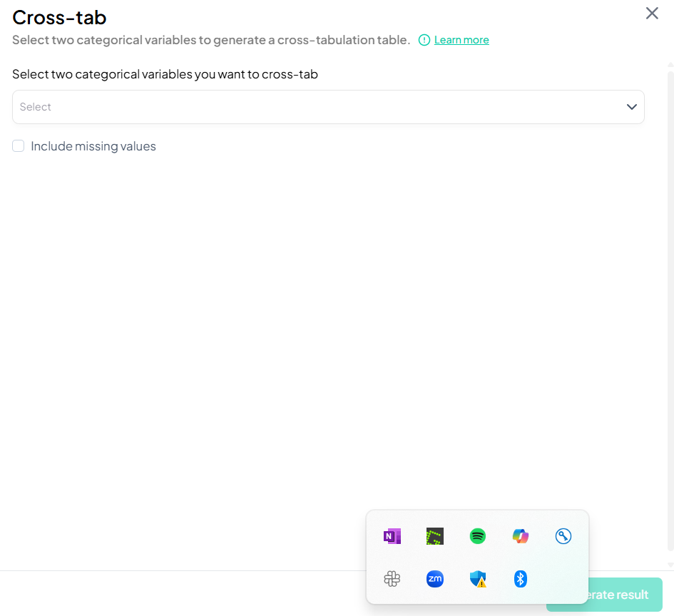Open Zoom tray icon
The height and width of the screenshot is (616, 674).
pyautogui.click(x=434, y=579)
